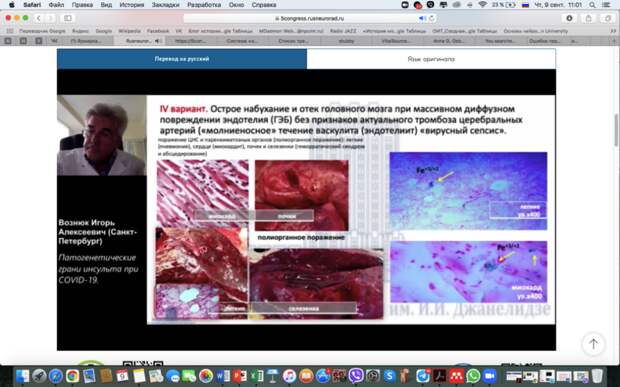
Task: Open the История menu
Action: click(132, 5)
